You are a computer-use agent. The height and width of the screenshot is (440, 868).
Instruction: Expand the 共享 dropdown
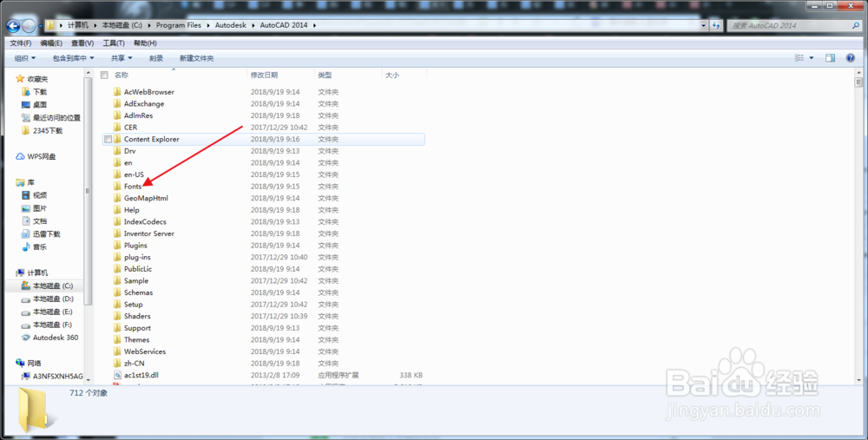122,58
